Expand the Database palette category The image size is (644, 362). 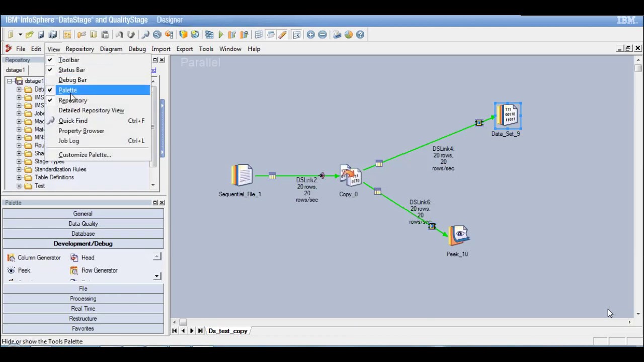point(83,234)
